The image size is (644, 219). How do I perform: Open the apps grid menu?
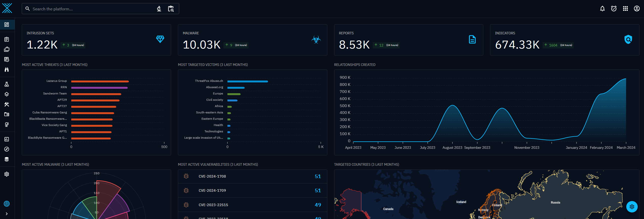tap(625, 9)
